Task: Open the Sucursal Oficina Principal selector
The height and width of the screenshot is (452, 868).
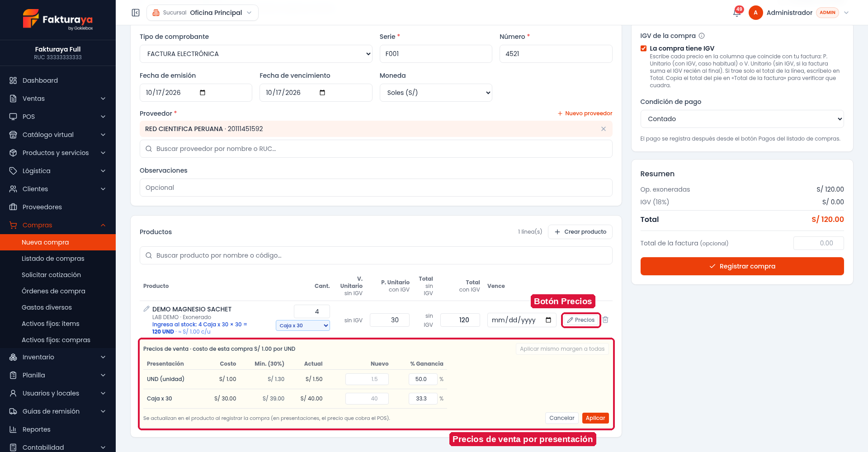Action: (203, 13)
